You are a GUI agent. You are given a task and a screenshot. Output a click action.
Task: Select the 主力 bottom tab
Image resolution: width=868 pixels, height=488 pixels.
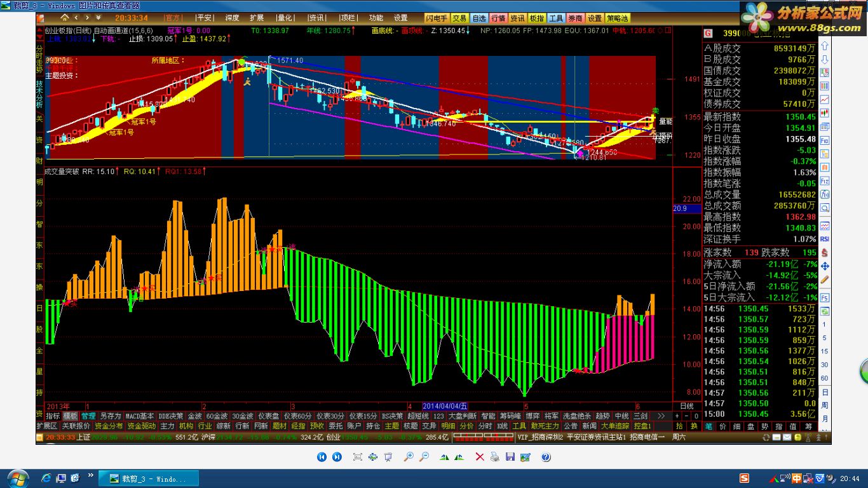[167, 426]
